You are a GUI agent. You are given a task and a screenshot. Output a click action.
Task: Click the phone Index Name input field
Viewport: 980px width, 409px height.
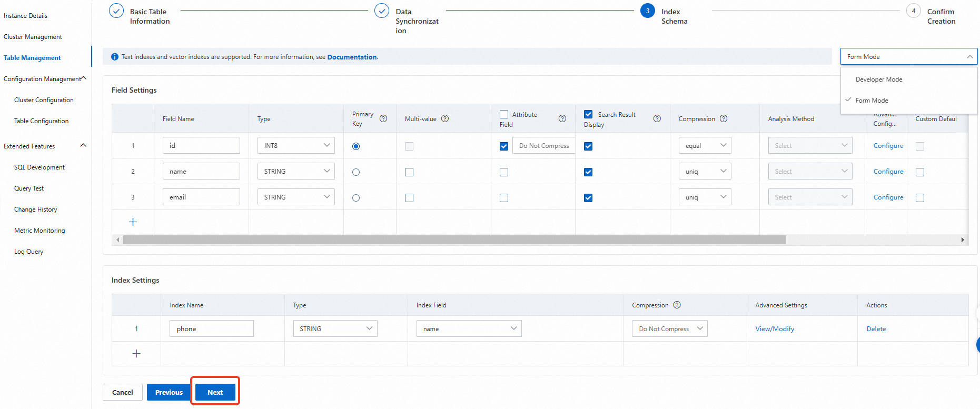coord(211,329)
